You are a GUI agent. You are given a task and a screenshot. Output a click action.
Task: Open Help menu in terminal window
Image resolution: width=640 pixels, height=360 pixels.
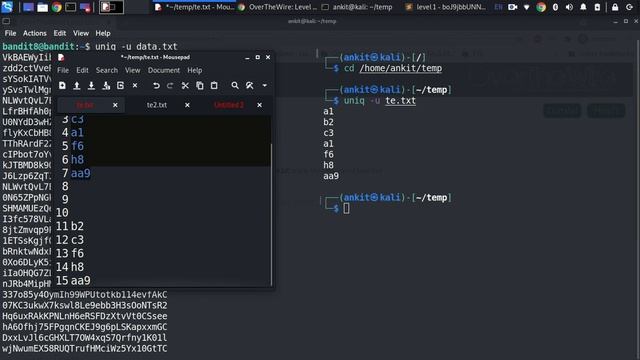(x=103, y=33)
